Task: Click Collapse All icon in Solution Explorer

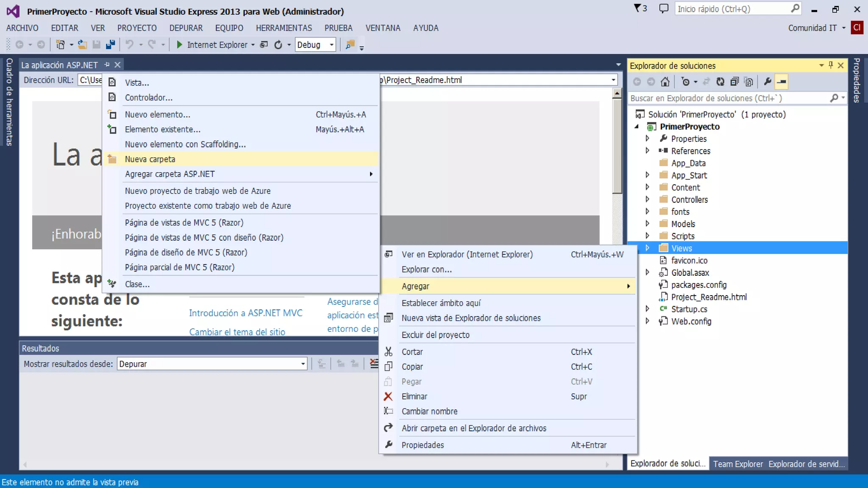Action: [734, 82]
